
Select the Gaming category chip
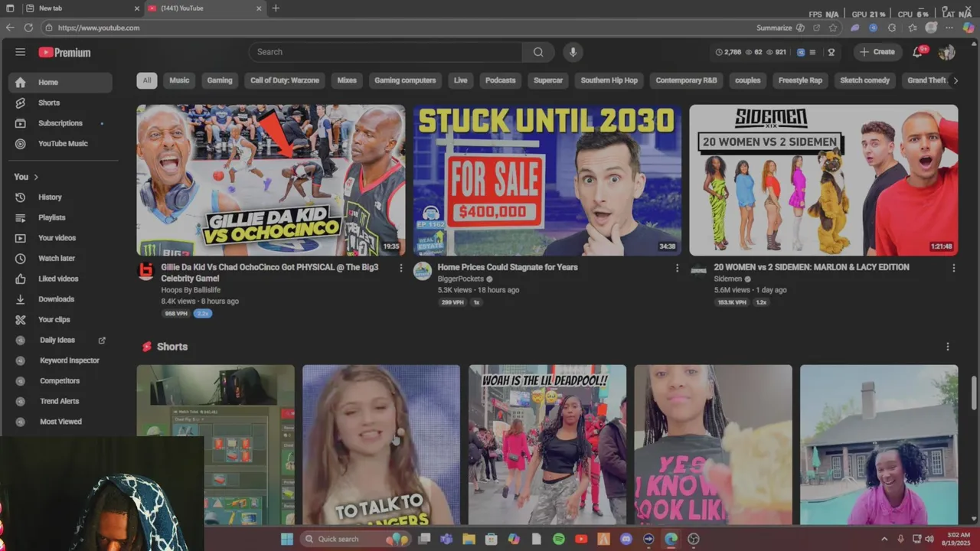pos(220,80)
